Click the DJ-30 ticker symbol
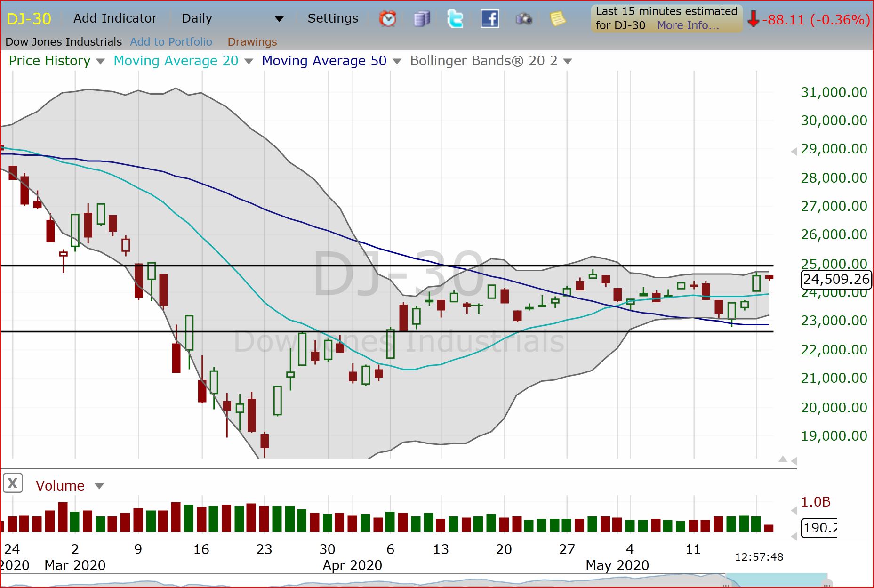This screenshot has width=874, height=588. pyautogui.click(x=29, y=19)
